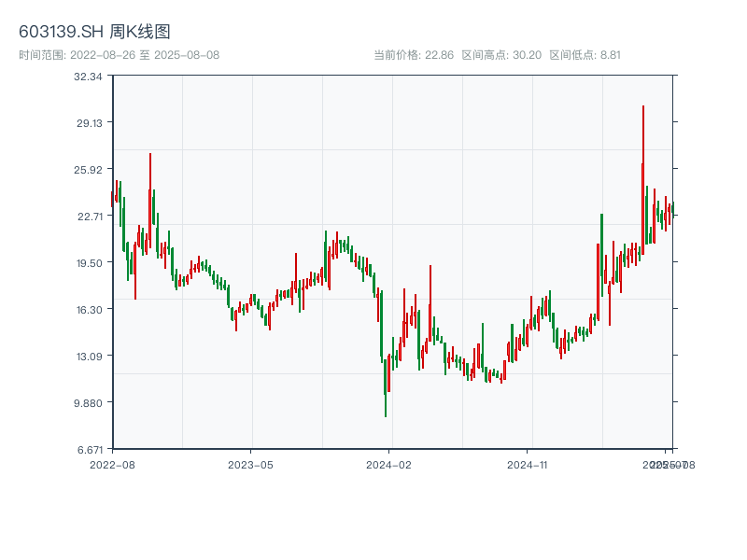This screenshot has height=560, width=747.
Task: Select the x-axis label 2024-11
Action: click(x=527, y=465)
